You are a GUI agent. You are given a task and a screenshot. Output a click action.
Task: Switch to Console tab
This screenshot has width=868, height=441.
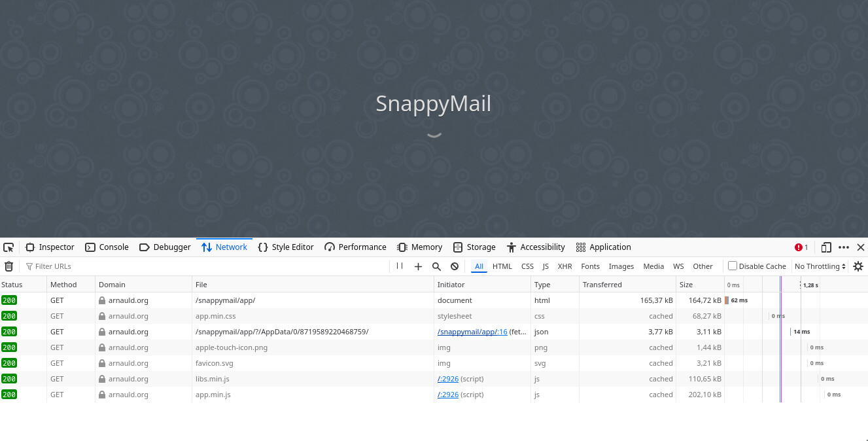coord(107,247)
